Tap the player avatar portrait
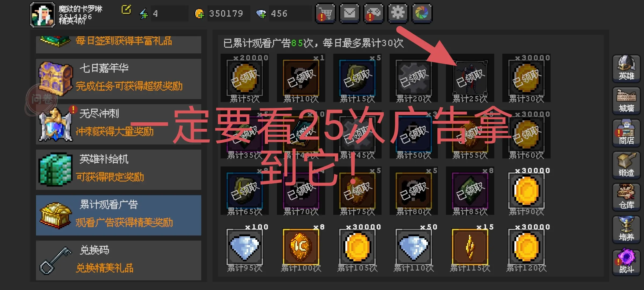 coord(43,15)
